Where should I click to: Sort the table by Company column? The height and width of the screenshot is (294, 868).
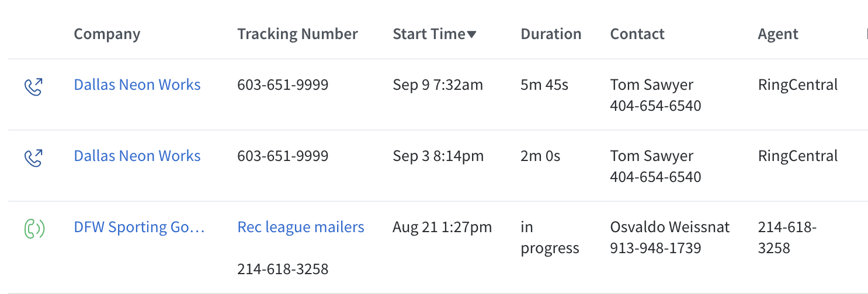(107, 34)
